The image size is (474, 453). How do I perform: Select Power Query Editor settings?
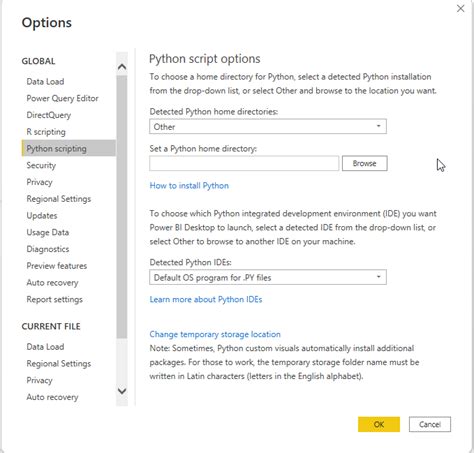[62, 98]
